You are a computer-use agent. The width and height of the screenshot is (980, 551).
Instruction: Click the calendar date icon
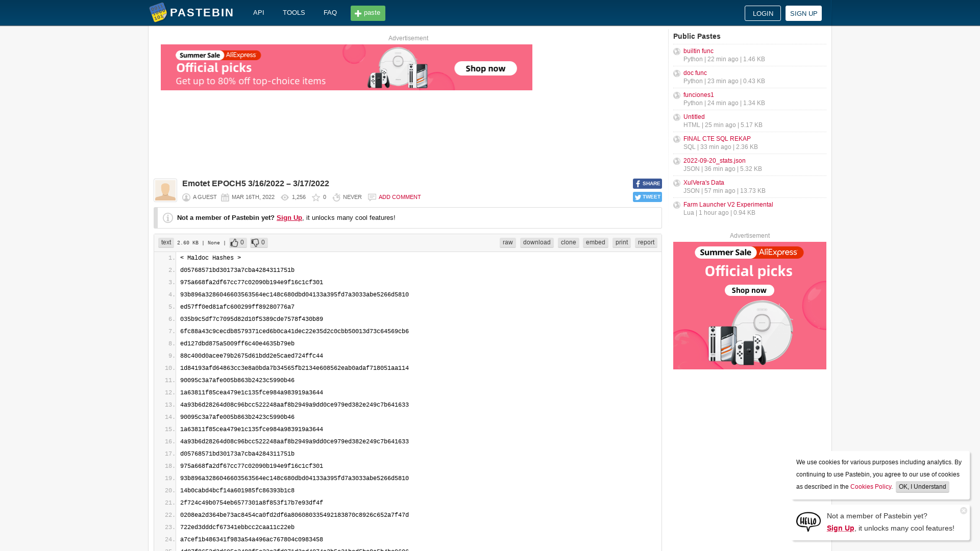pyautogui.click(x=225, y=197)
